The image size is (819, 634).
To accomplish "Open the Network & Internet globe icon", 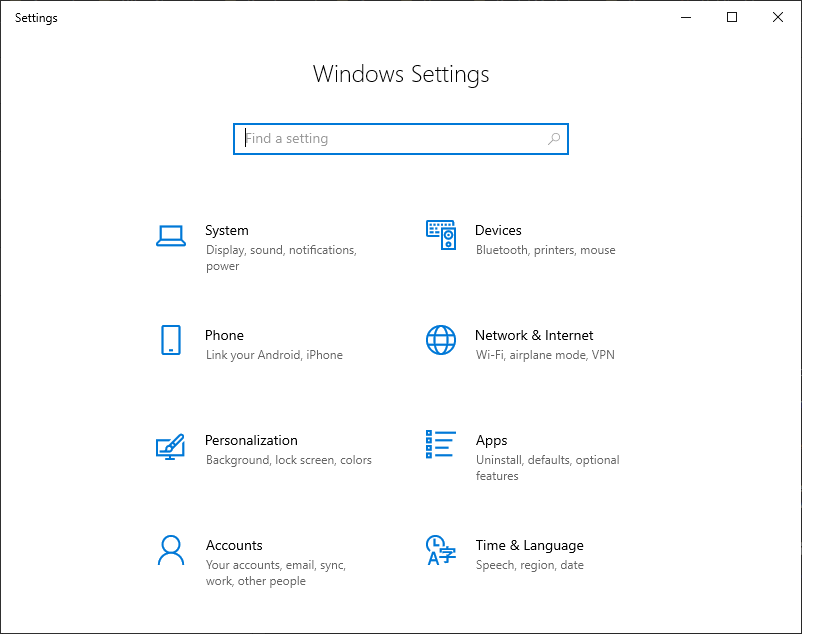I will (441, 340).
